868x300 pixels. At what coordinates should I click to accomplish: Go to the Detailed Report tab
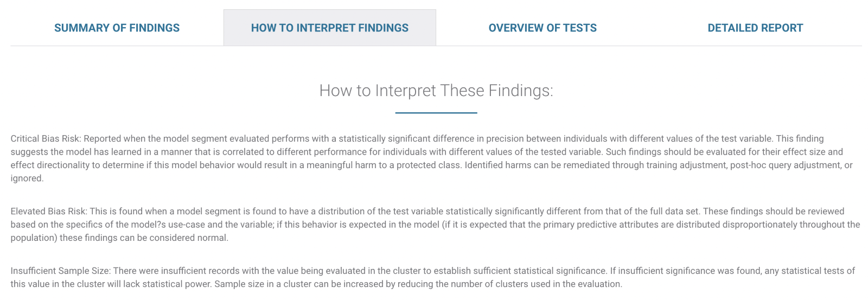tap(755, 28)
